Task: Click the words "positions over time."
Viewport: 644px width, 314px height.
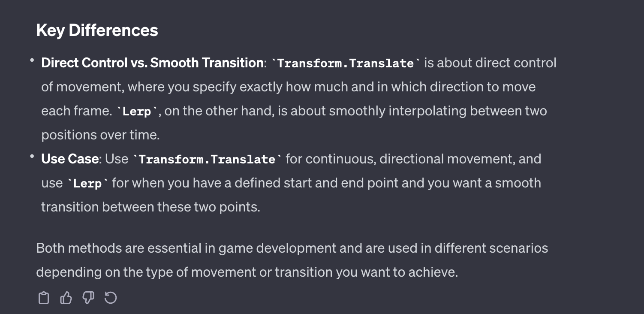Action: [x=100, y=135]
